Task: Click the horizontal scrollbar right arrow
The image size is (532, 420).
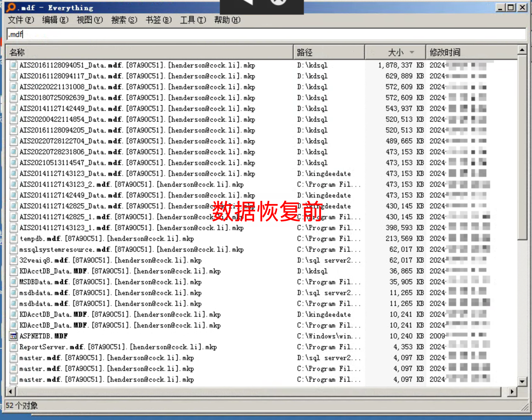Action: (x=512, y=392)
